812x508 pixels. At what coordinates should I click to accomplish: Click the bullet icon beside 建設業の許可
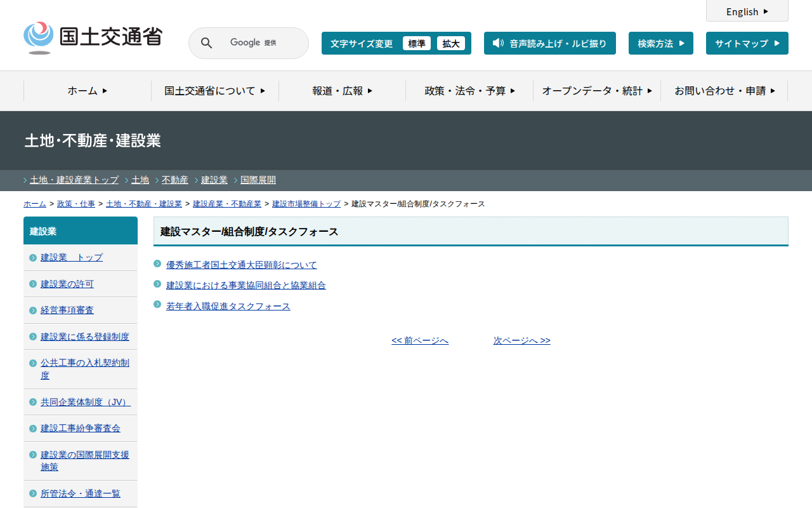point(33,284)
